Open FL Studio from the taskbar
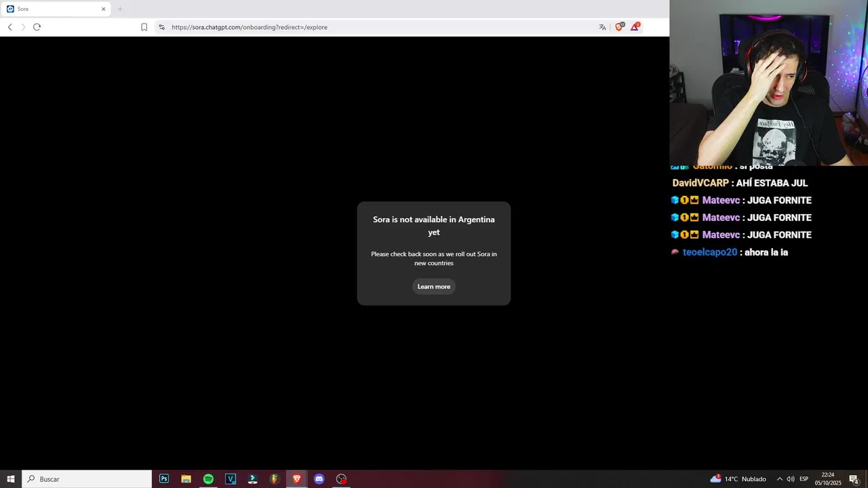868x488 pixels. 275,479
